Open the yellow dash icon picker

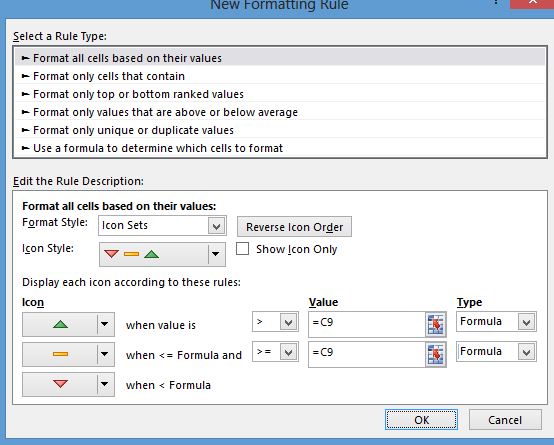(68, 354)
